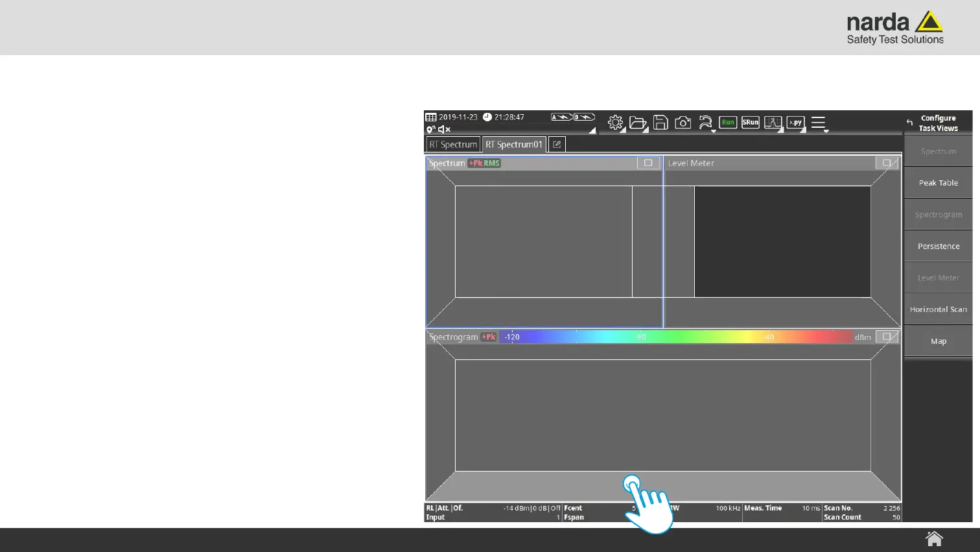Click the GPS location status icon
Viewport: 980px width, 552px height.
coord(430,130)
